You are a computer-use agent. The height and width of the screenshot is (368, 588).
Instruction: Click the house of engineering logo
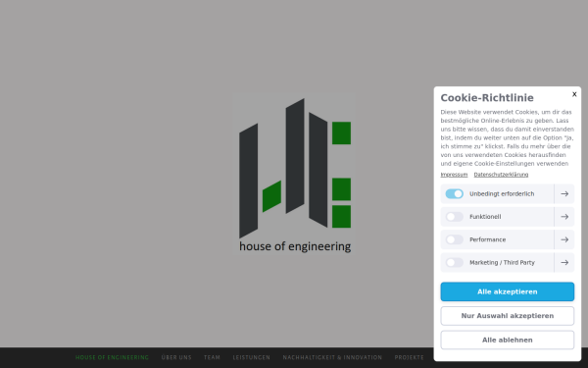[x=295, y=175]
